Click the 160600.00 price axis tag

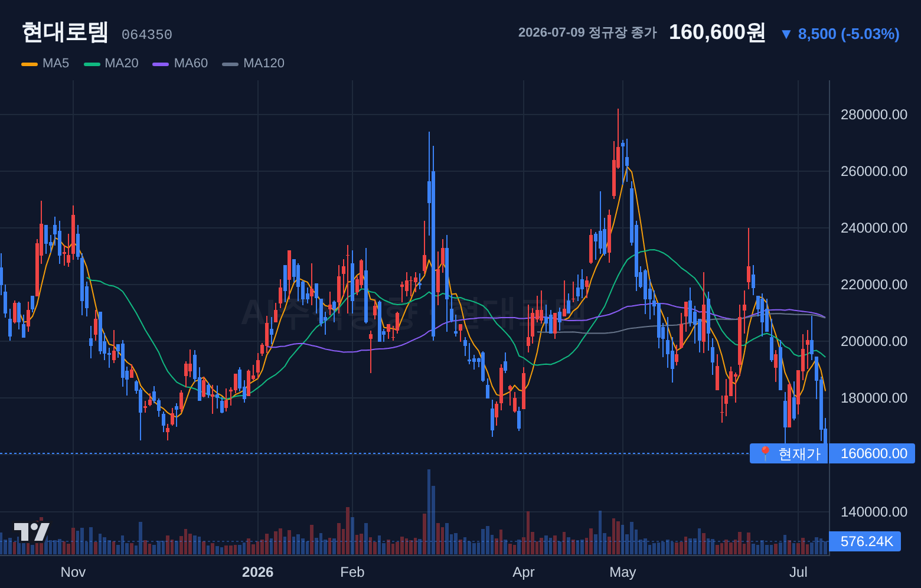pyautogui.click(x=872, y=453)
